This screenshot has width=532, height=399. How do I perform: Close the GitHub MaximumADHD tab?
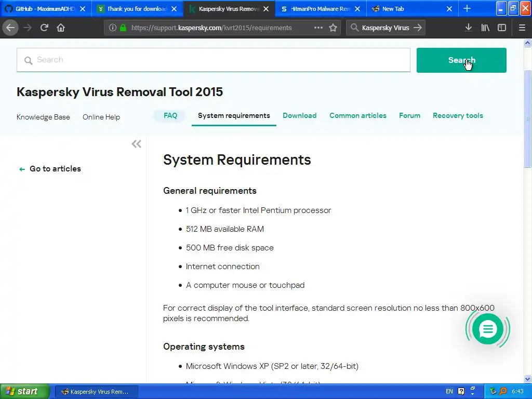tap(83, 9)
